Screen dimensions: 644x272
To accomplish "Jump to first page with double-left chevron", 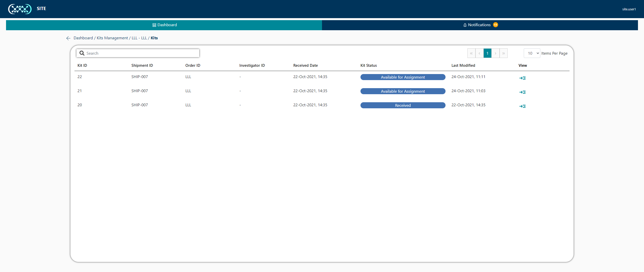I will pos(471,53).
